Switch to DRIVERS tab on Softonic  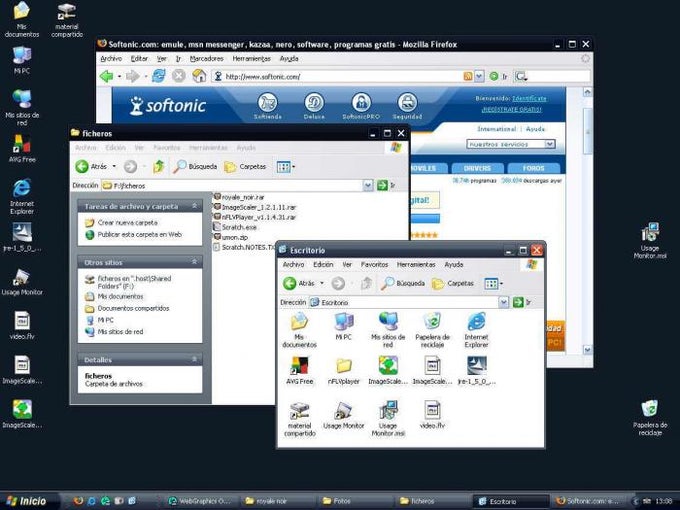click(477, 168)
